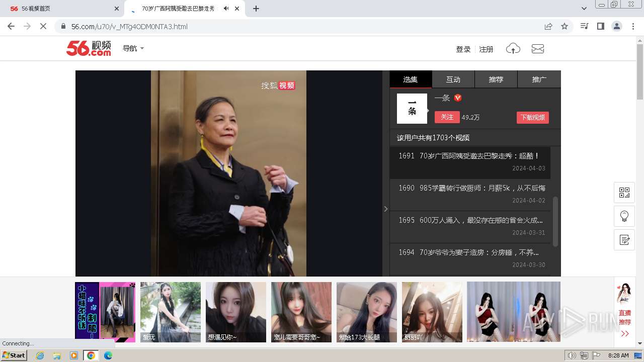Click the share page icon
Image resolution: width=644 pixels, height=362 pixels.
548,26
